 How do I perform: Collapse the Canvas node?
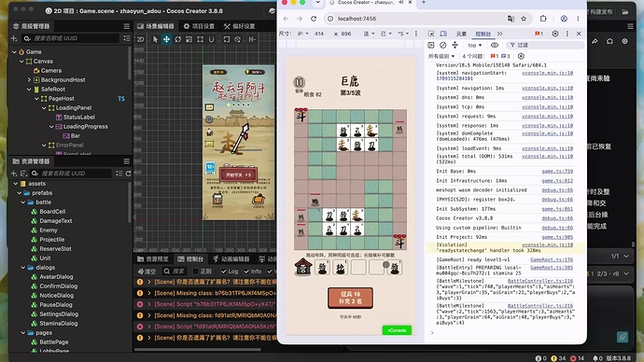(21, 62)
